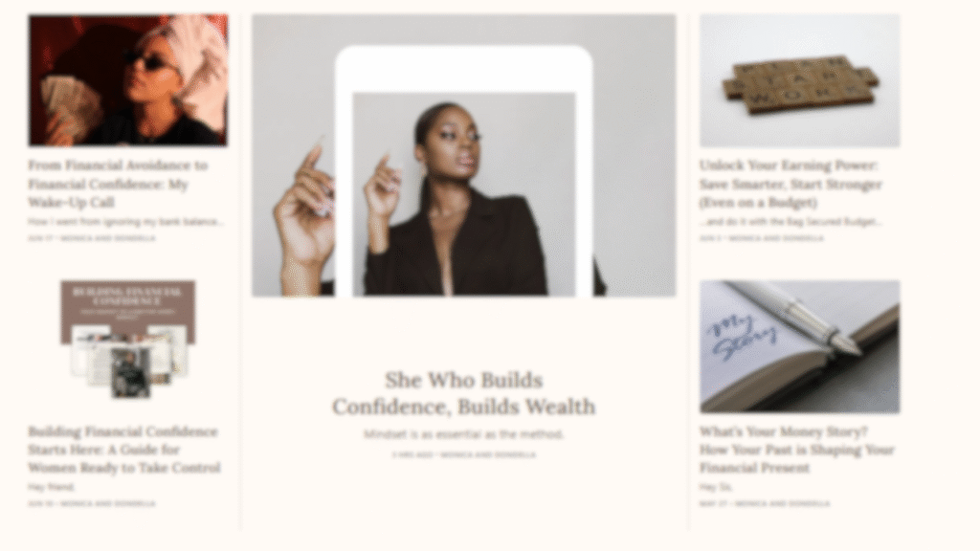Click Jun 17 Monica and Donnella byline

(x=92, y=238)
